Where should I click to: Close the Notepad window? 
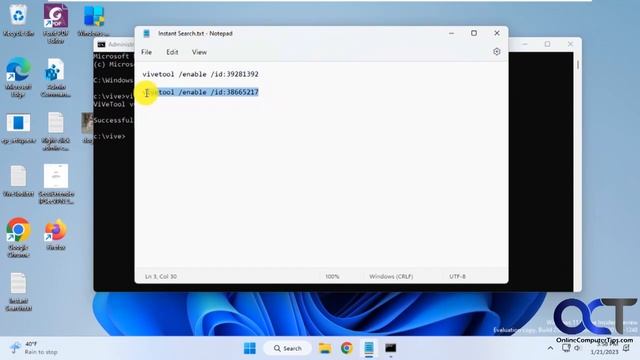click(497, 33)
